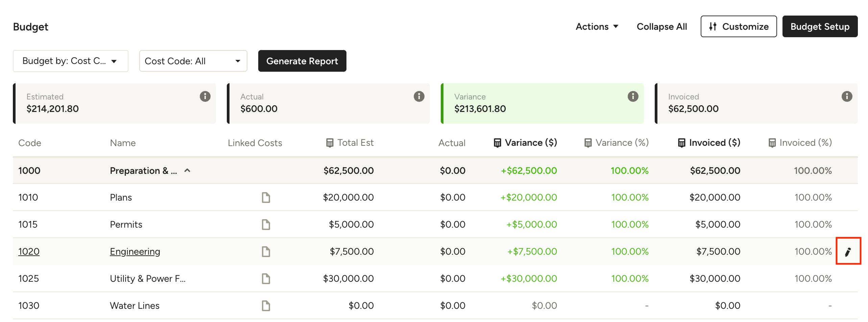Open linked costs document icon for Permits

[x=266, y=225]
